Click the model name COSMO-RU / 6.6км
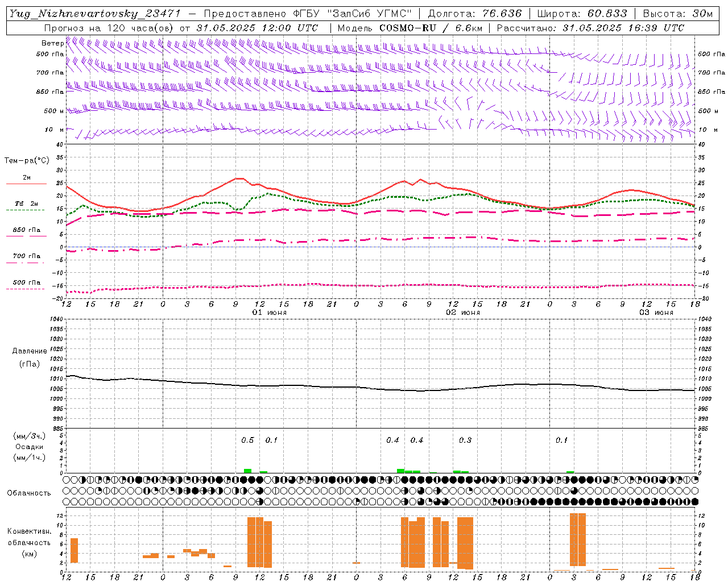Screen dimensions: 728x582 (431, 28)
